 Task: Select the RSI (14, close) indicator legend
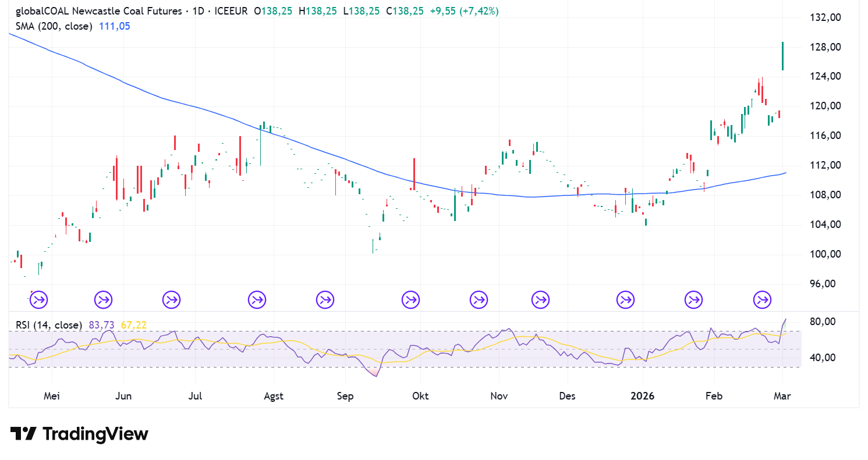coord(49,325)
